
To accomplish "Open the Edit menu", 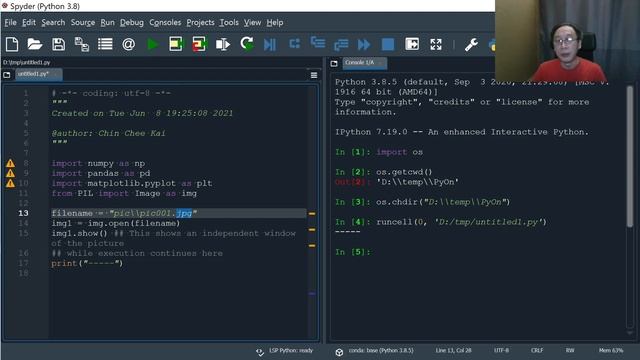I will (x=29, y=22).
